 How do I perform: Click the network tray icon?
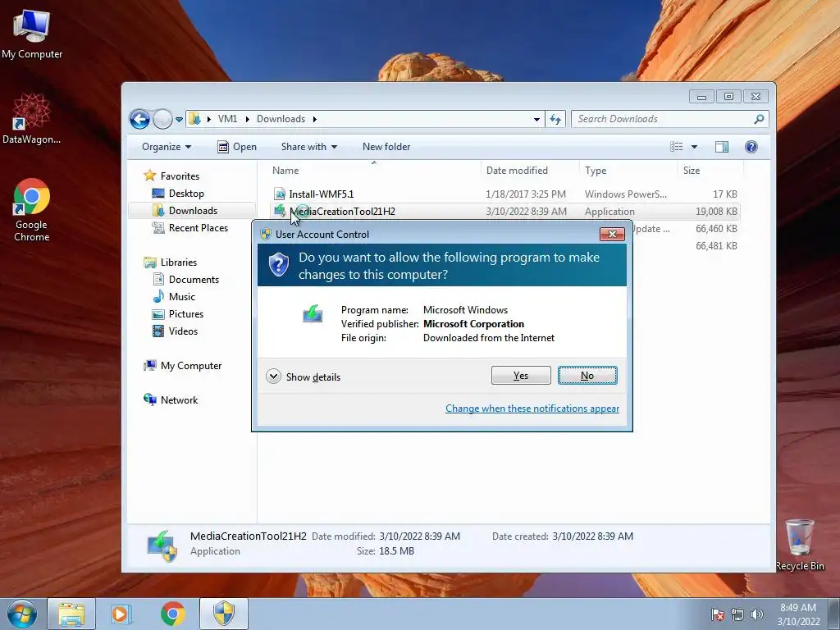click(737, 614)
